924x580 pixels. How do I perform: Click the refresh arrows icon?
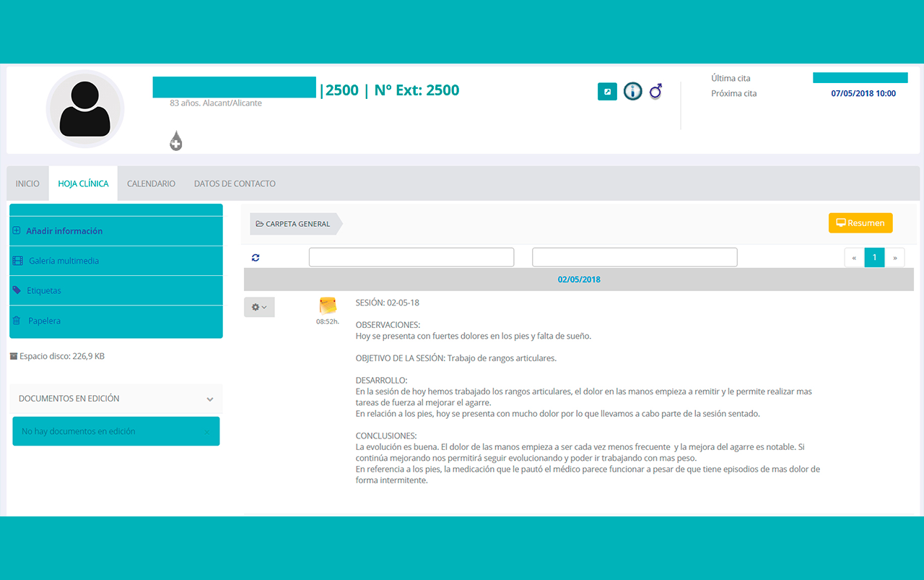pyautogui.click(x=256, y=258)
